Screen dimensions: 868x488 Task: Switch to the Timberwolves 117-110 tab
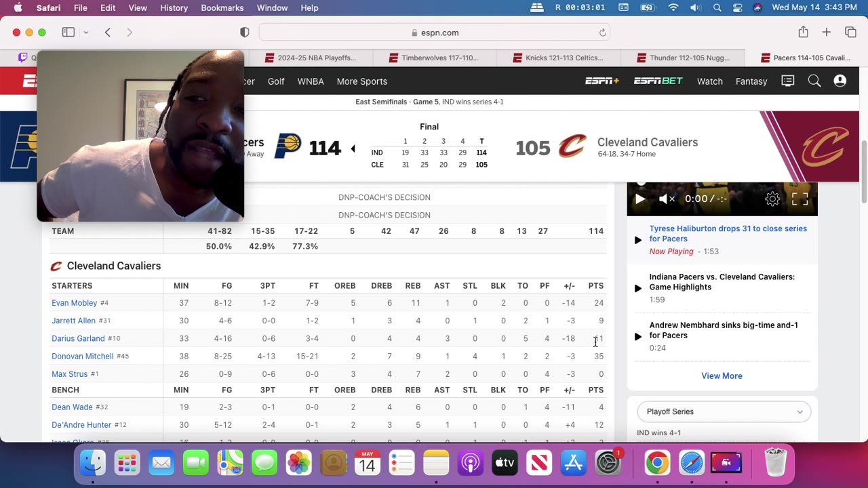coord(435,58)
